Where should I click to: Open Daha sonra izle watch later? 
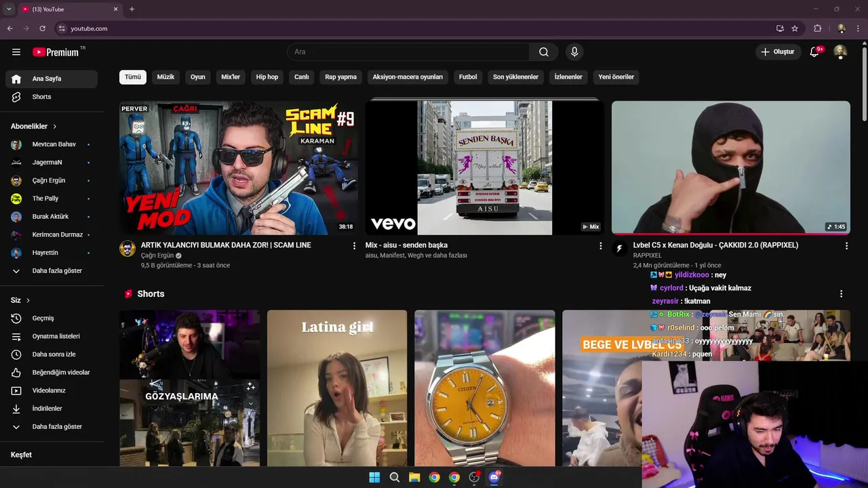pos(52,354)
